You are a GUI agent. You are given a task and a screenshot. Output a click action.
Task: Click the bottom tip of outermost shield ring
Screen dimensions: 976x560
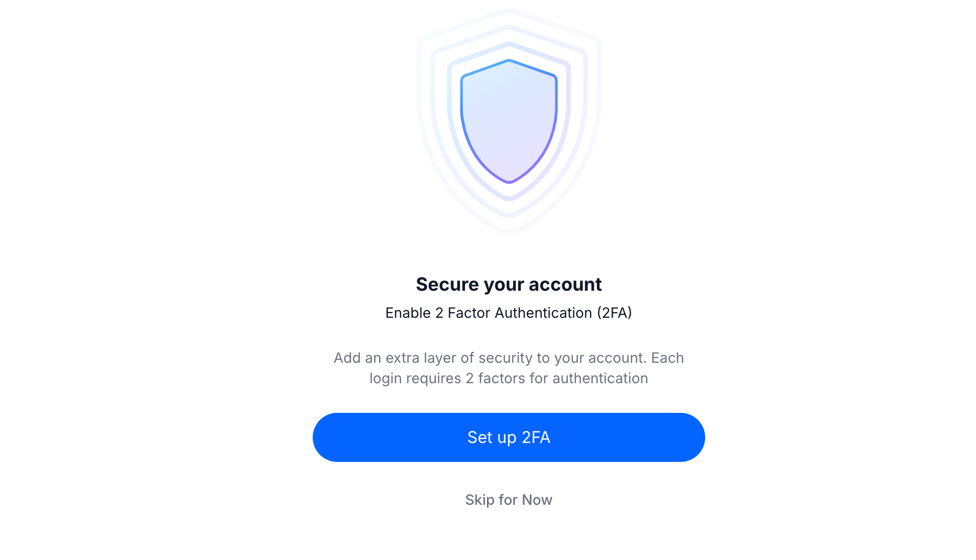[x=508, y=232]
